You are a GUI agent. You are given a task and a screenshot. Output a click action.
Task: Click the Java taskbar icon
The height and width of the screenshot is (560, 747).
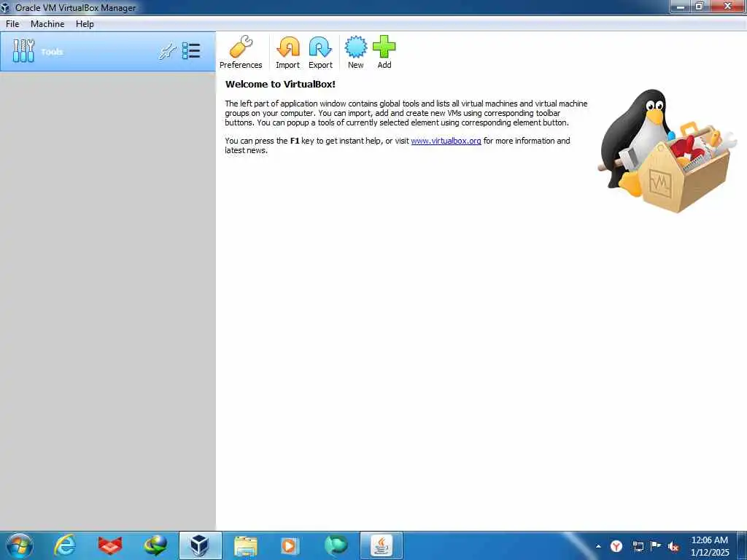381,545
